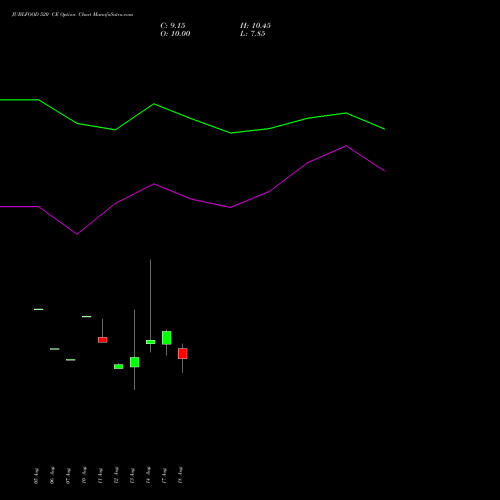The height and width of the screenshot is (500, 500).
Task: Click the green candlestick body for 14 Aug
Action: point(151,342)
